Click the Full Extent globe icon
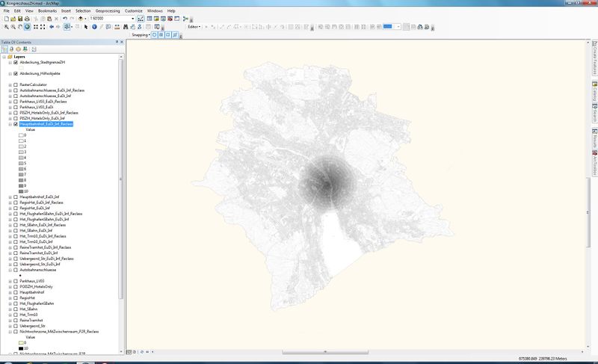Viewport: 598px width, 364px height. pos(27,27)
